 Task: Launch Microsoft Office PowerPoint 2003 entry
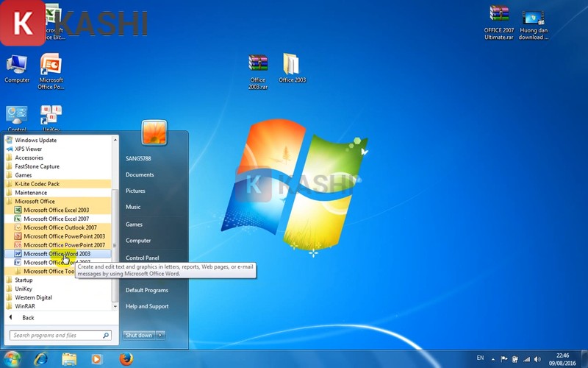point(64,236)
